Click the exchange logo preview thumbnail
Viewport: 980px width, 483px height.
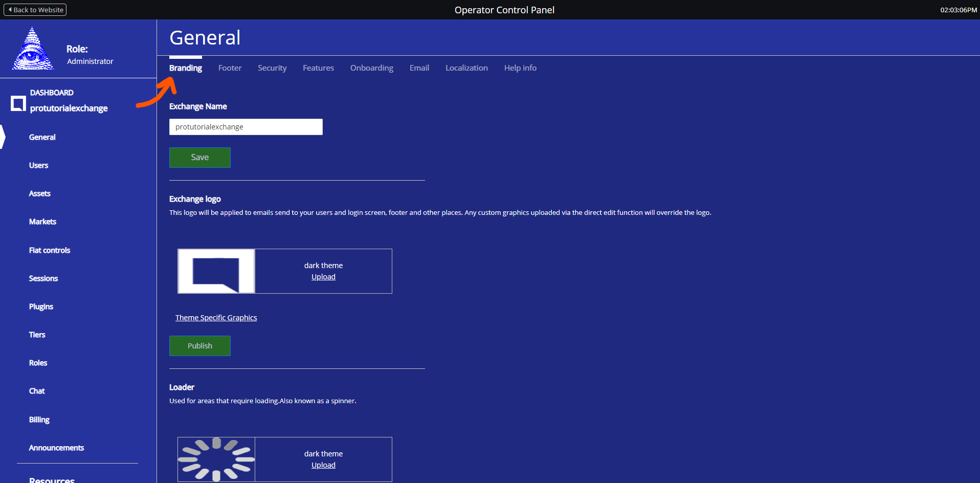216,271
